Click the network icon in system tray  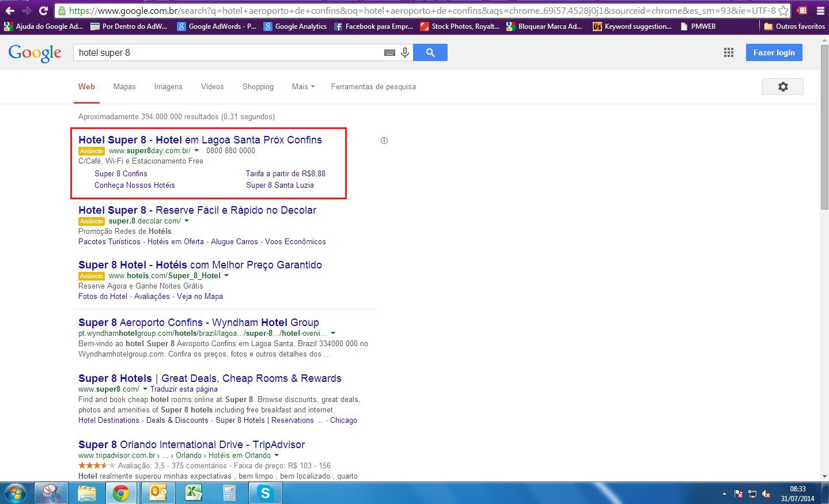752,494
